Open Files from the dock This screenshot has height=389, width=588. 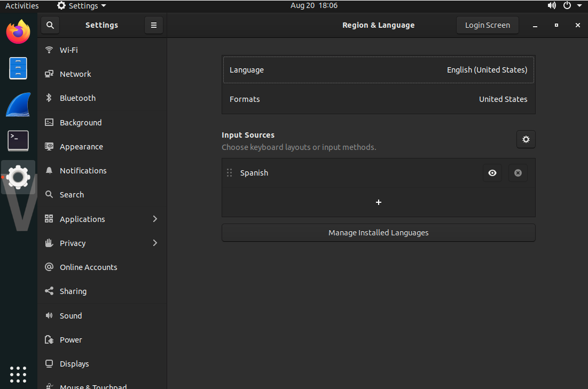click(18, 68)
